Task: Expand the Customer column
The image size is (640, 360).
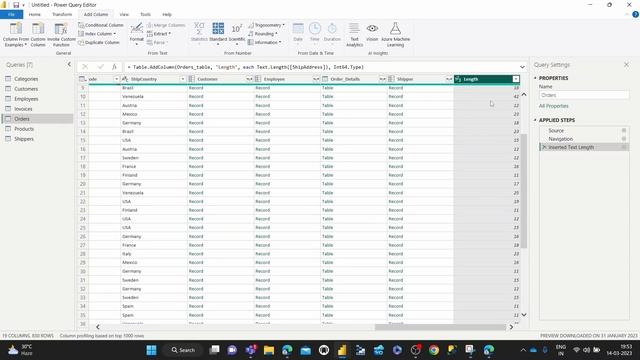Action: (x=249, y=79)
